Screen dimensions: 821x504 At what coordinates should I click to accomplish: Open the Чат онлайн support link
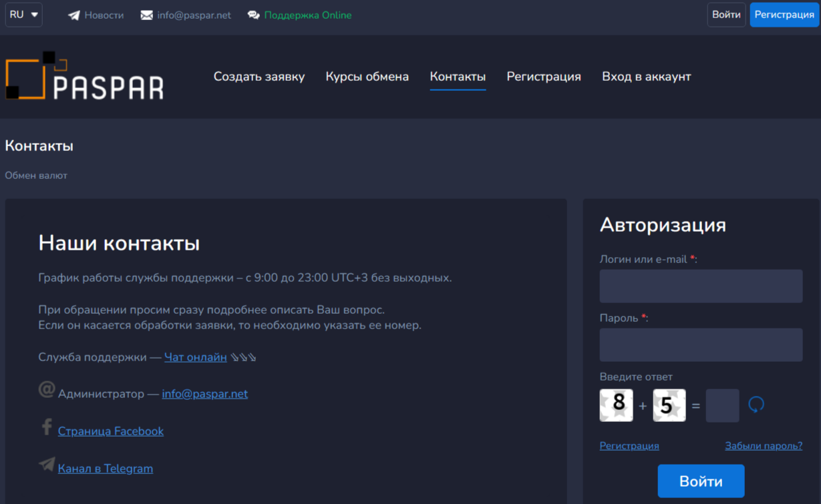pyautogui.click(x=196, y=357)
